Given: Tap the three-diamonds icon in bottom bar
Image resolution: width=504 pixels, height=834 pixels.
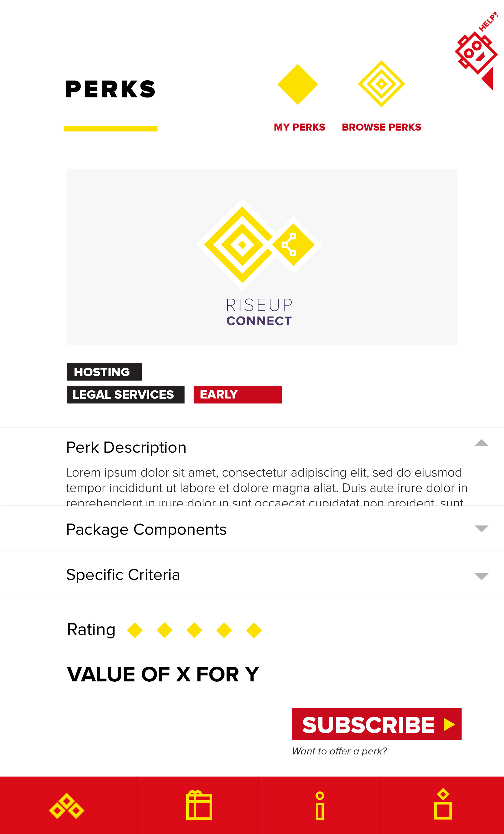Looking at the screenshot, I should coord(67,806).
